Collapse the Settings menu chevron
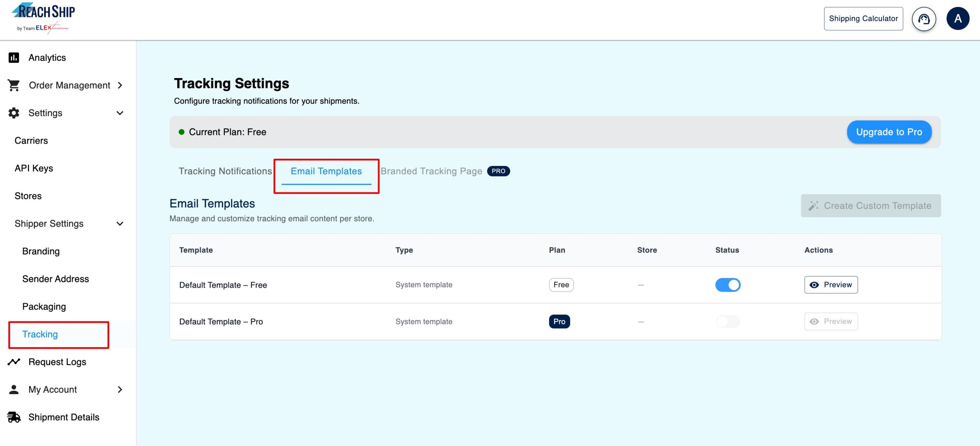The height and width of the screenshot is (446, 980). [120, 113]
